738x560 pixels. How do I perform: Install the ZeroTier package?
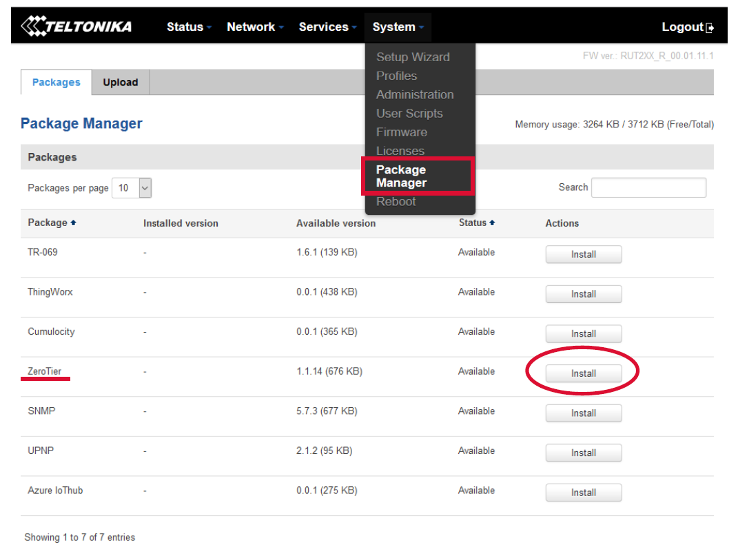[584, 373]
